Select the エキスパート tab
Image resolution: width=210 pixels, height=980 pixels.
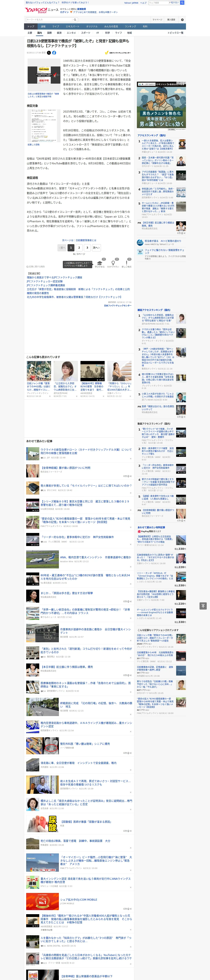tap(72, 27)
